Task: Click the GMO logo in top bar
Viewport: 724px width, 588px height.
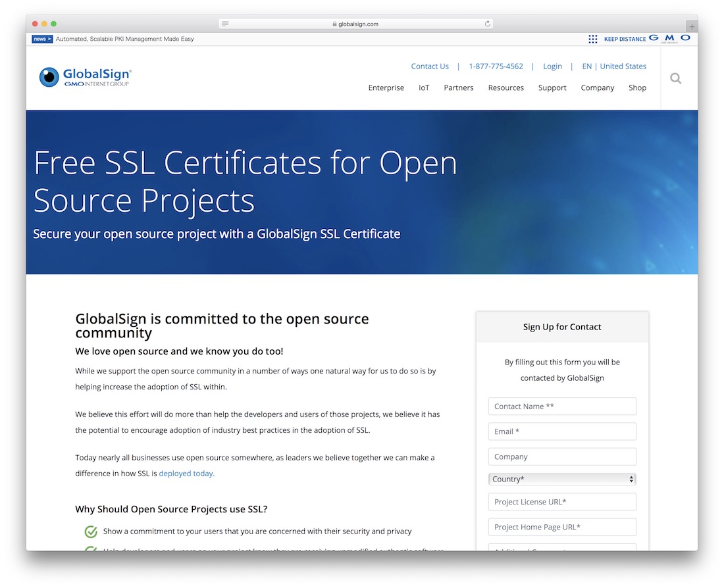Action: point(669,38)
